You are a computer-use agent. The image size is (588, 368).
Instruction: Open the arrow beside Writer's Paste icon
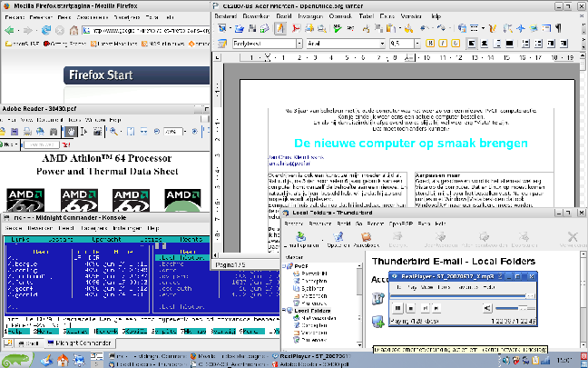[400, 28]
